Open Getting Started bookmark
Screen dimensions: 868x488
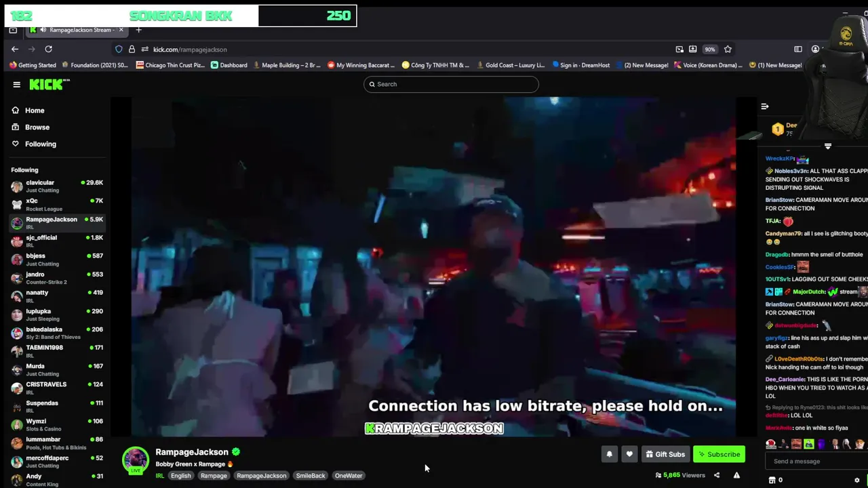click(33, 65)
